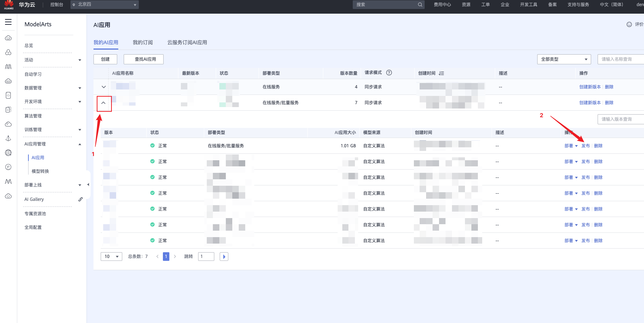Open the 北京四 region selector
This screenshot has width=644, height=323.
click(x=104, y=5)
